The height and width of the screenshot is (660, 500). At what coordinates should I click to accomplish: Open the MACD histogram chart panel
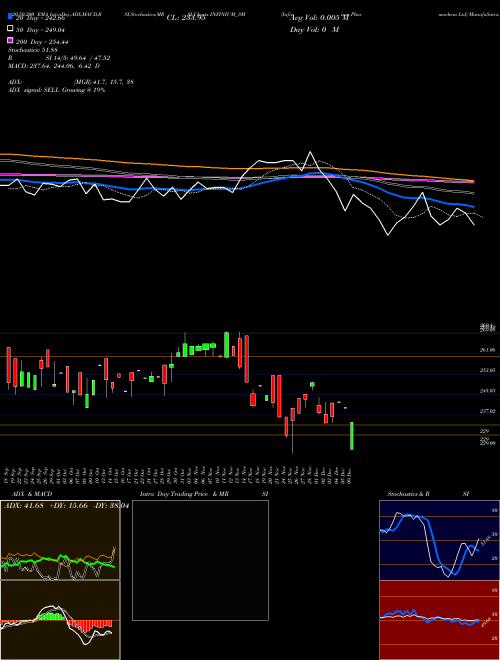click(60, 620)
